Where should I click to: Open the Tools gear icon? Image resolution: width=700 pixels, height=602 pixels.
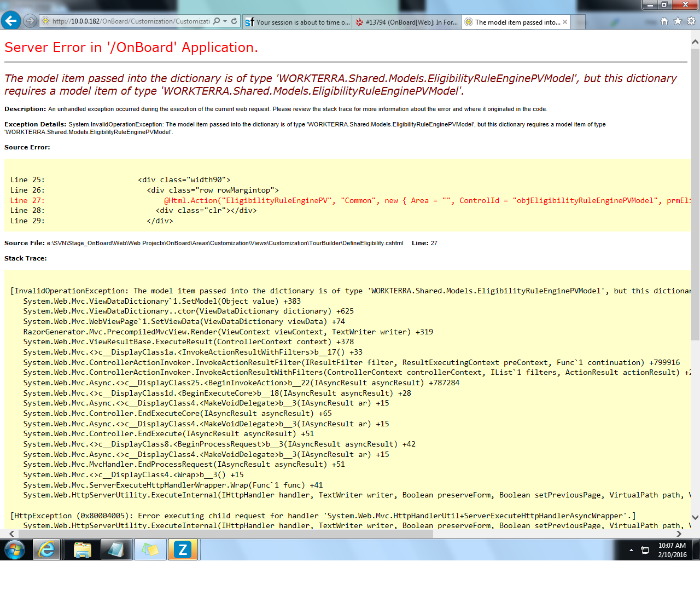(691, 21)
